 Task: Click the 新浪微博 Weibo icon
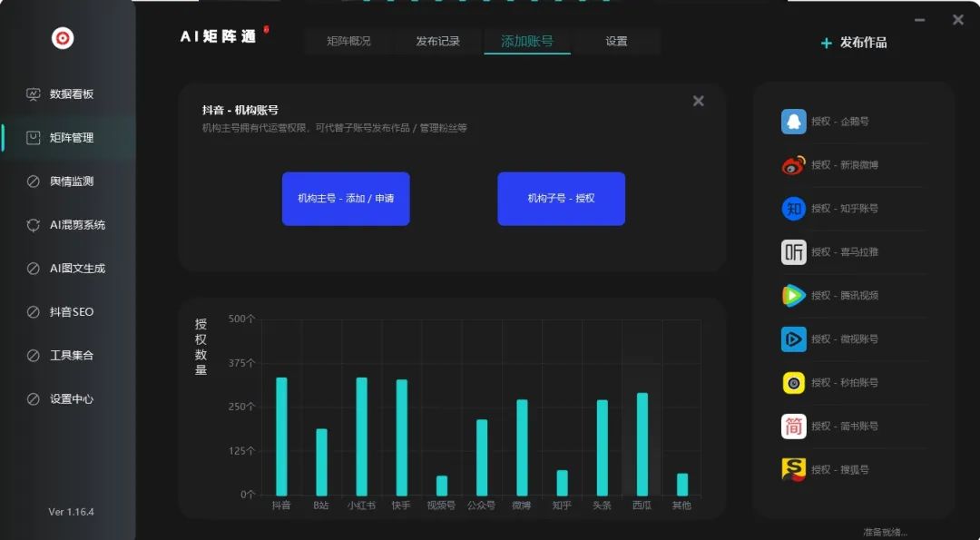click(794, 165)
